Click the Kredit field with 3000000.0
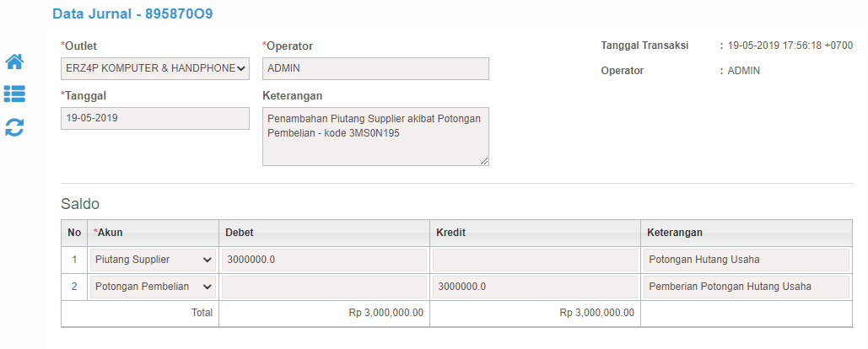868x349 pixels. pyautogui.click(x=535, y=287)
